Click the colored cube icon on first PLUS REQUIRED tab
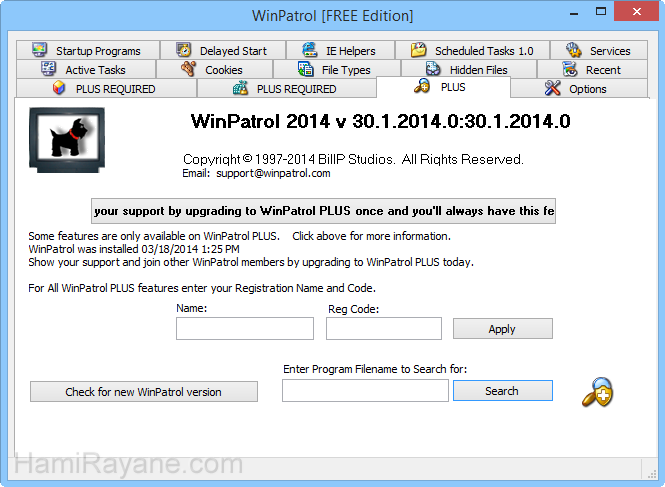Viewport: 665px width, 487px height. point(59,88)
